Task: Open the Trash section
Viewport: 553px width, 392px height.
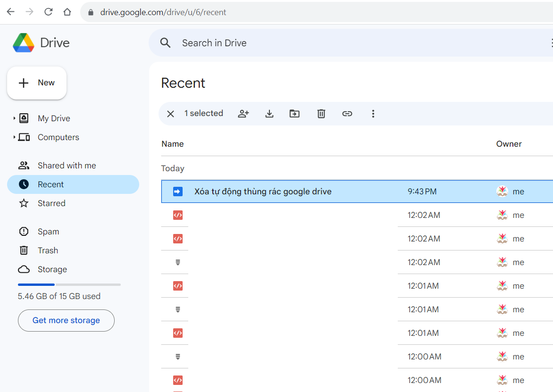Action: [x=48, y=250]
